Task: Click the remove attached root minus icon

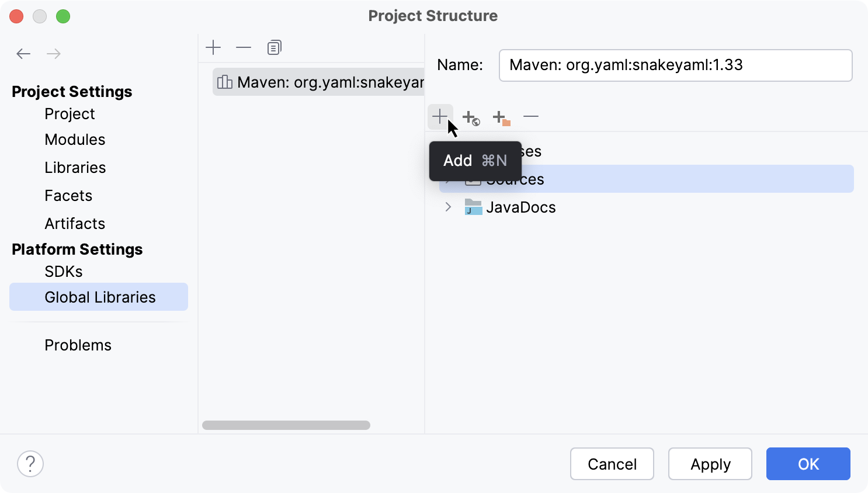Action: coord(531,117)
